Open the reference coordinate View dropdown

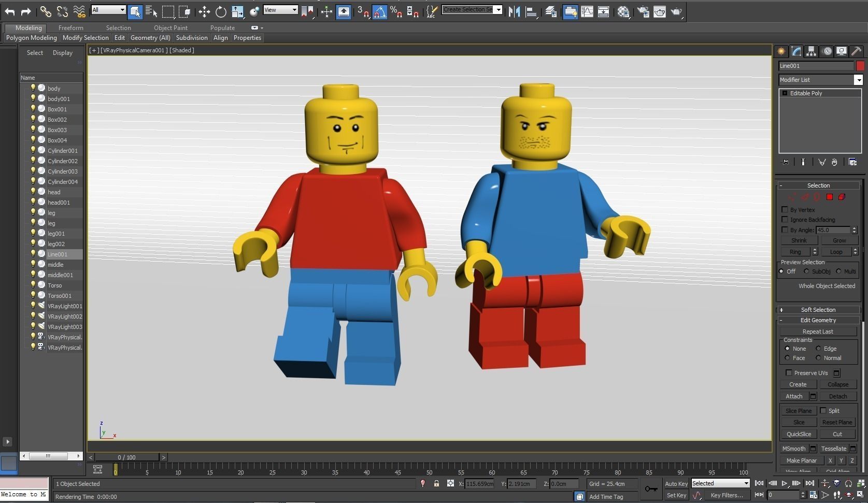coord(280,10)
